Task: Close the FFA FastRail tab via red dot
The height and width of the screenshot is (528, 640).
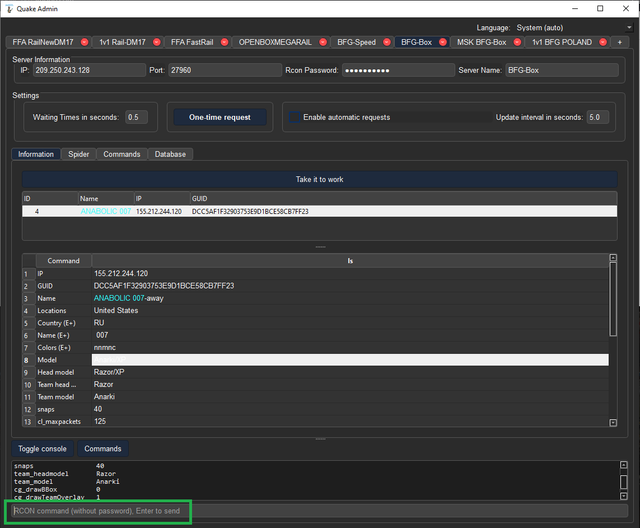Action: pos(224,42)
